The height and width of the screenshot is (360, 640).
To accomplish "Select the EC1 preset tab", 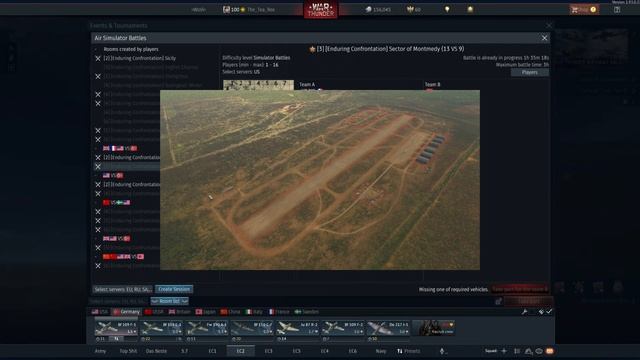I will [x=212, y=351].
